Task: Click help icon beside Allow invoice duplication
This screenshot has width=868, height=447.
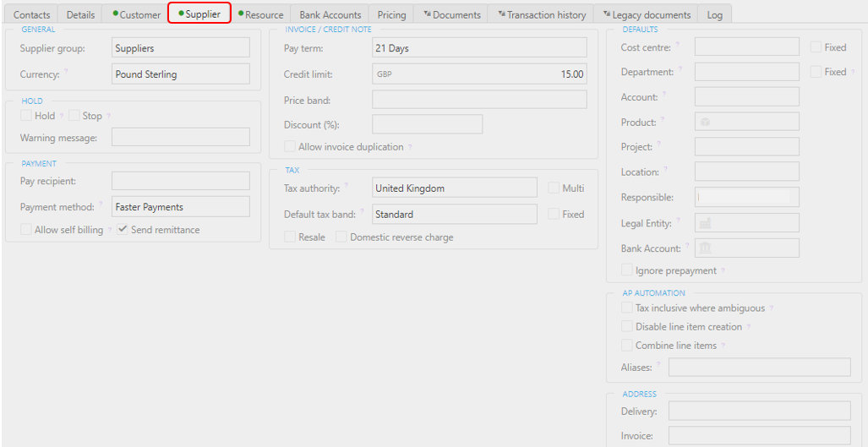Action: [410, 147]
